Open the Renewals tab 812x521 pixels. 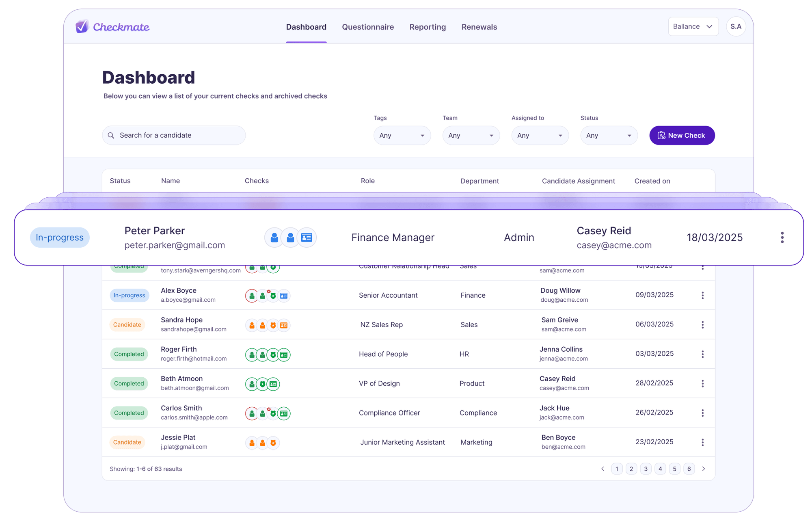click(479, 27)
